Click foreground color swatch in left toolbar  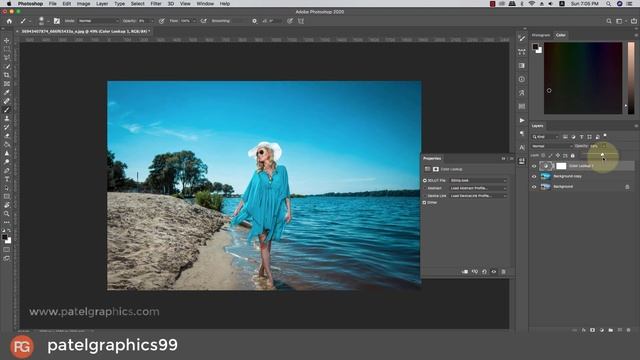pos(4,238)
